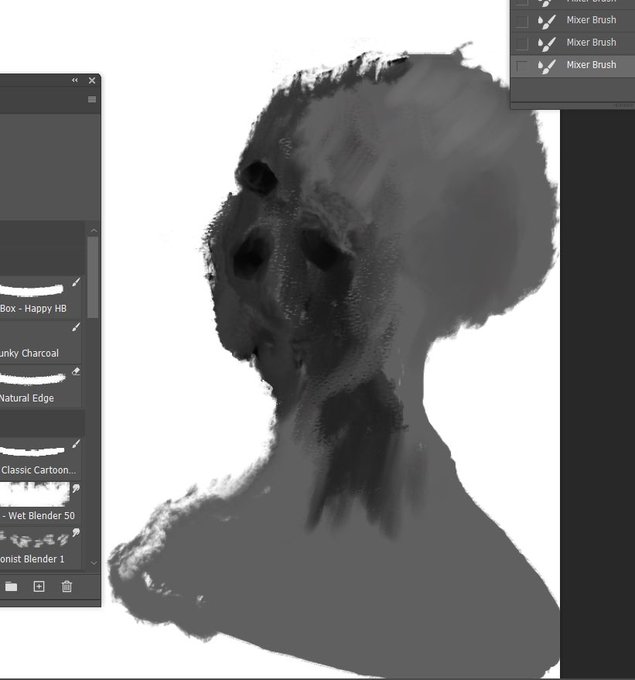The width and height of the screenshot is (635, 680).
Task: Collapse the brush panel with the double-arrow icon
Action: pos(75,80)
